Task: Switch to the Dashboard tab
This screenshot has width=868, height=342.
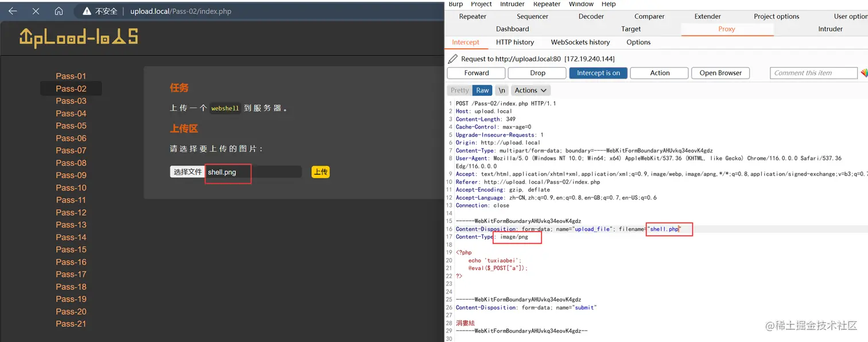Action: (513, 29)
